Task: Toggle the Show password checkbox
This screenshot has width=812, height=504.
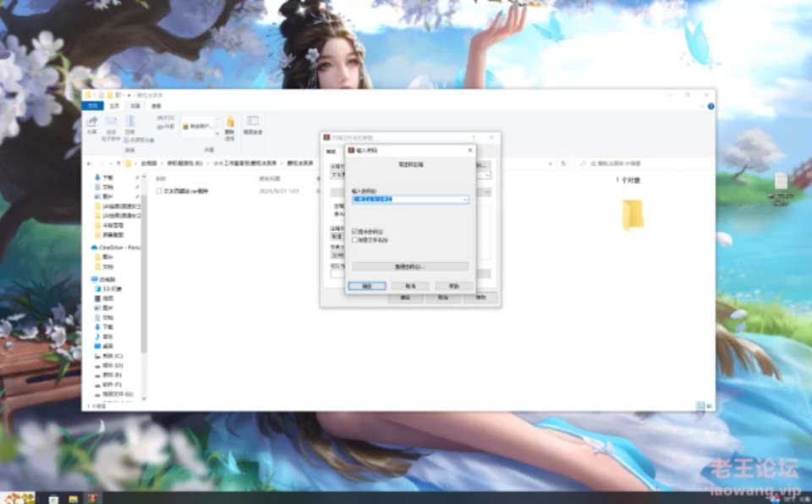Action: (354, 232)
